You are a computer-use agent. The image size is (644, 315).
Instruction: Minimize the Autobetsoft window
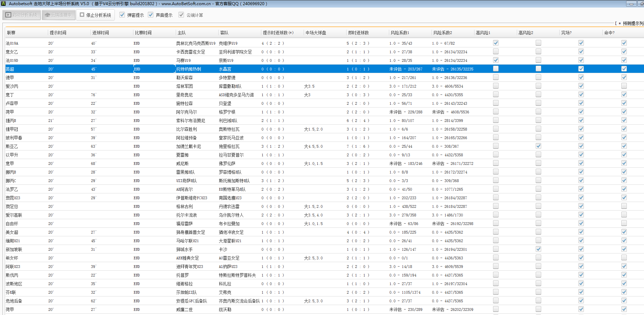(631, 4)
